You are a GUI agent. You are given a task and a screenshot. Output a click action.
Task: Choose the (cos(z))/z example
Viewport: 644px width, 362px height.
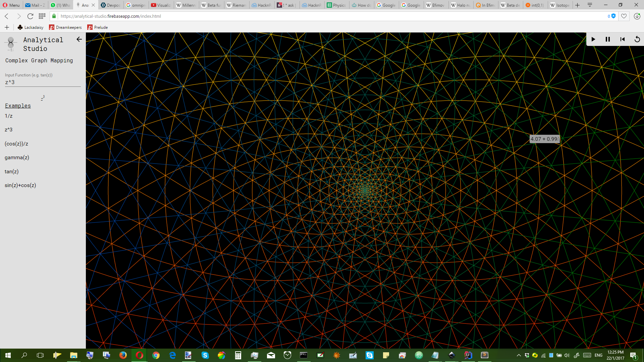click(x=16, y=144)
